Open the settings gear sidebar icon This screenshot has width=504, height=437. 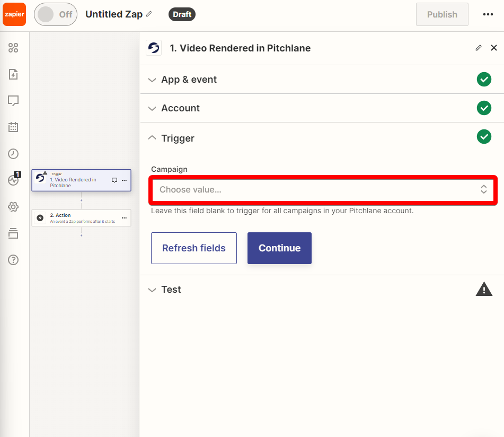tap(13, 207)
